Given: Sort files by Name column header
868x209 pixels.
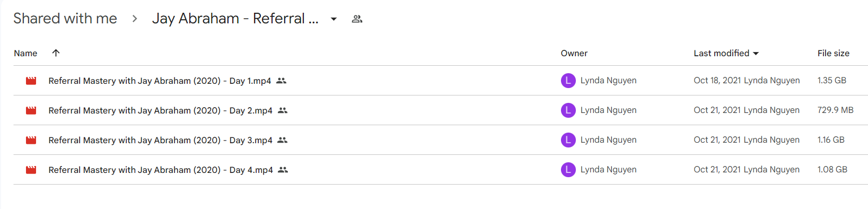Looking at the screenshot, I should (x=25, y=53).
